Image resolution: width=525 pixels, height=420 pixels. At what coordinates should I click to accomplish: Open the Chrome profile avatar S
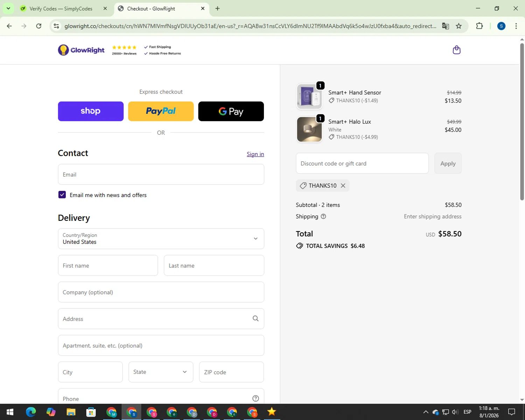pyautogui.click(x=501, y=26)
